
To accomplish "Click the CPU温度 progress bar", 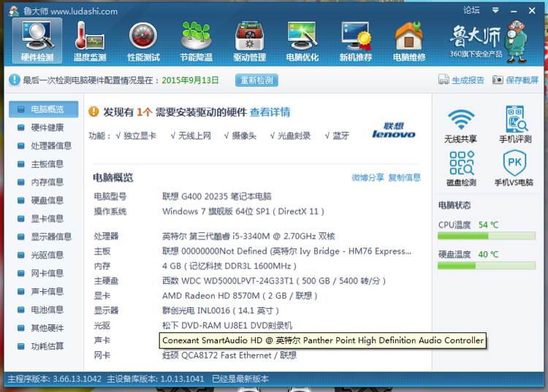I will (487, 237).
